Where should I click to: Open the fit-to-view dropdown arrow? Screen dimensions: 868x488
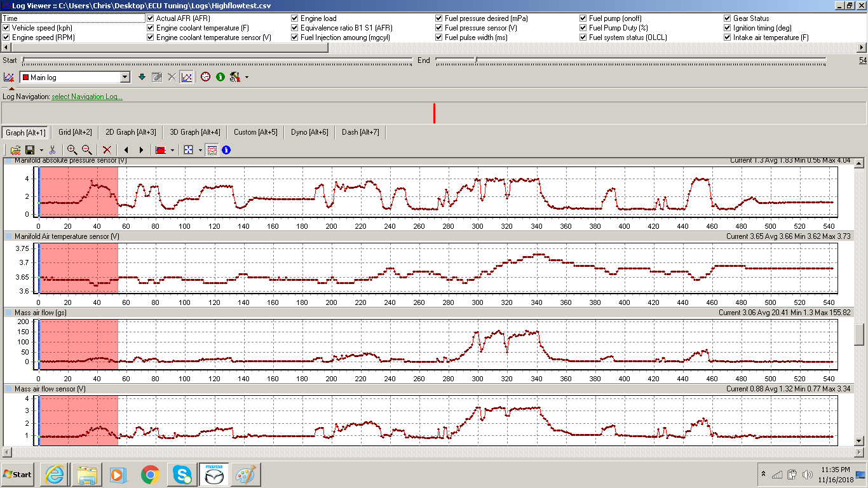[x=200, y=151]
